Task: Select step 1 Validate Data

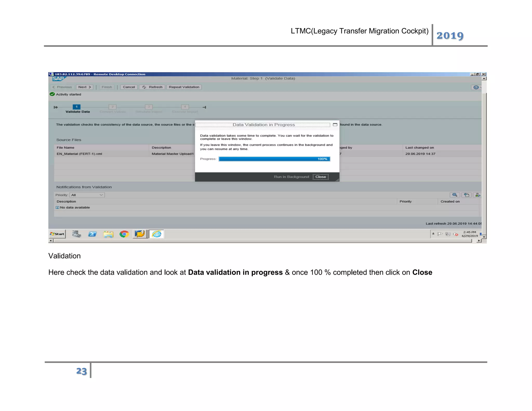Action: (x=77, y=107)
